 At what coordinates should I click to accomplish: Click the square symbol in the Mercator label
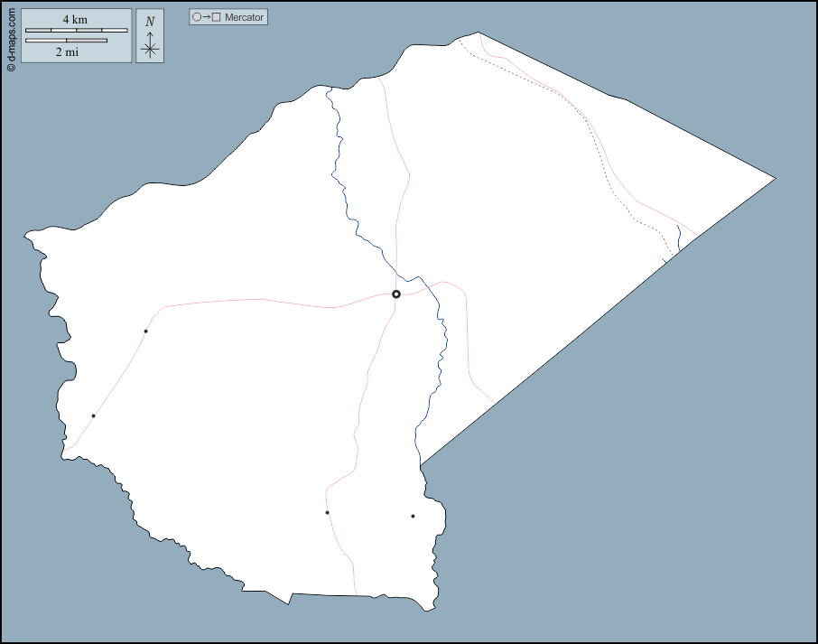click(x=216, y=17)
